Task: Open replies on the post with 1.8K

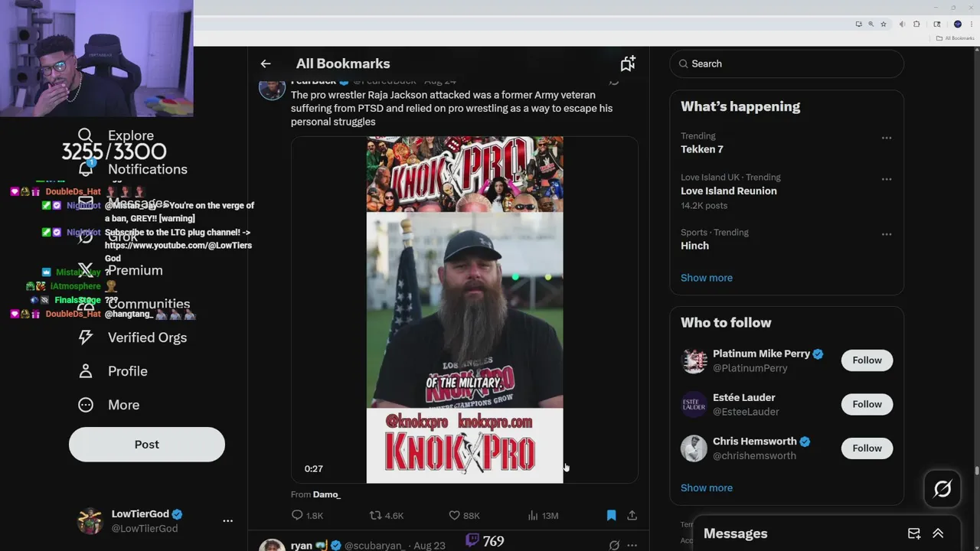Action: click(307, 516)
